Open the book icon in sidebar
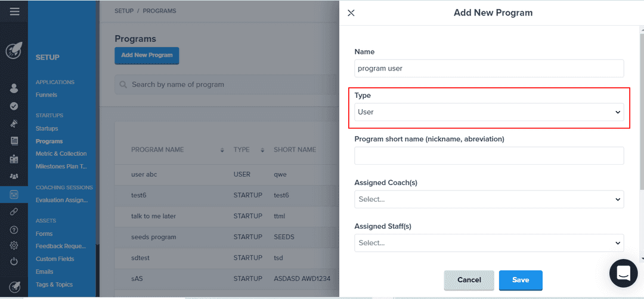The height and width of the screenshot is (299, 644). pyautogui.click(x=14, y=141)
